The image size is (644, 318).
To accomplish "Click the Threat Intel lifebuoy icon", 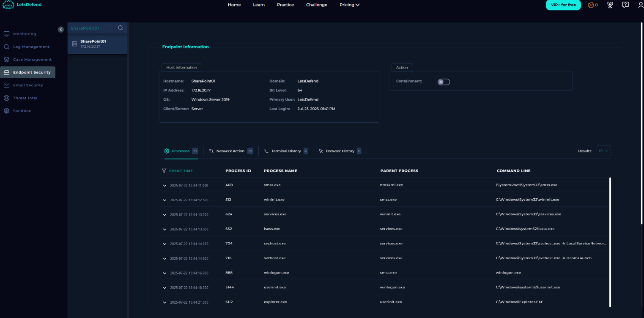I will 6,98.
